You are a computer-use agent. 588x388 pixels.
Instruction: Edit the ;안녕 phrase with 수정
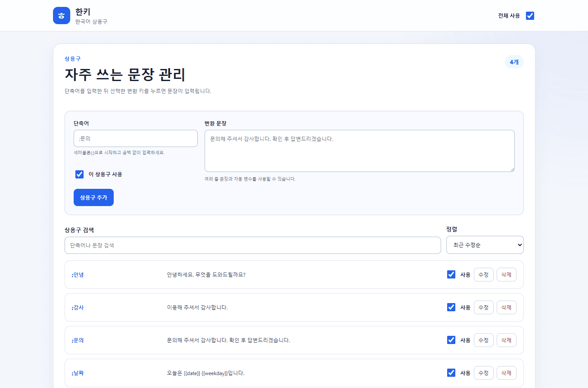[484, 275]
